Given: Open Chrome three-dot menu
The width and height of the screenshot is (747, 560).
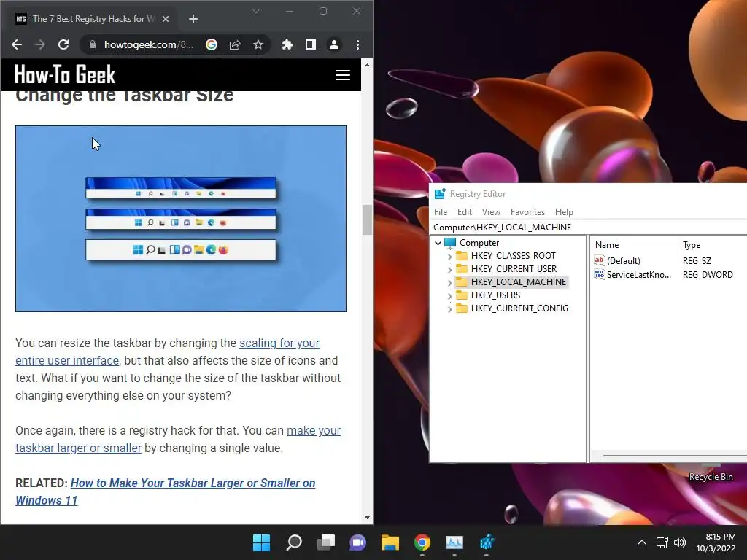Looking at the screenshot, I should (357, 44).
